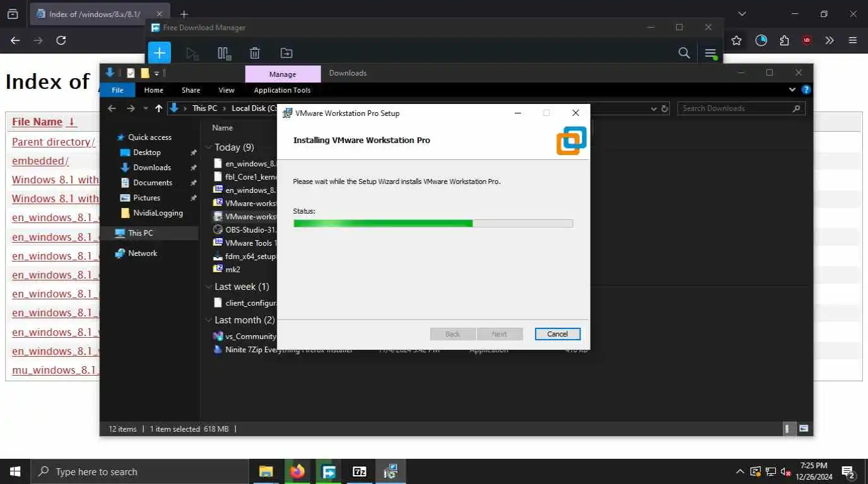
Task: Select the Manage contextual tab
Action: click(x=283, y=74)
